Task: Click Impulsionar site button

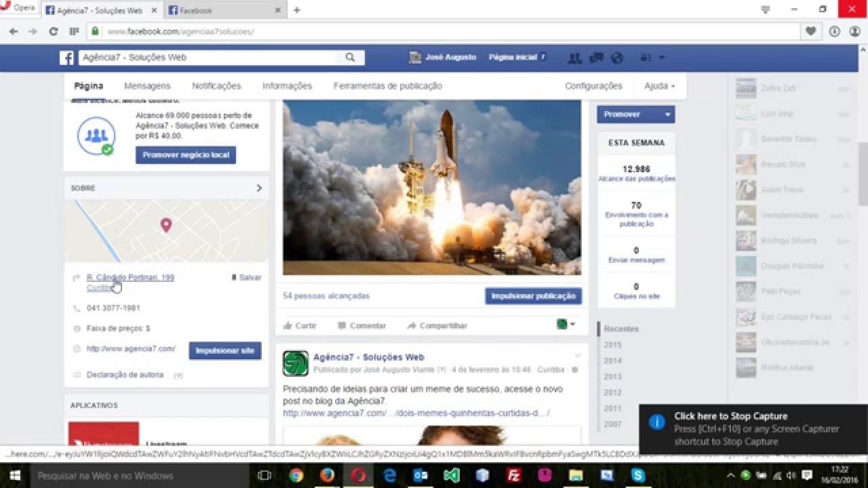Action: pyautogui.click(x=225, y=350)
